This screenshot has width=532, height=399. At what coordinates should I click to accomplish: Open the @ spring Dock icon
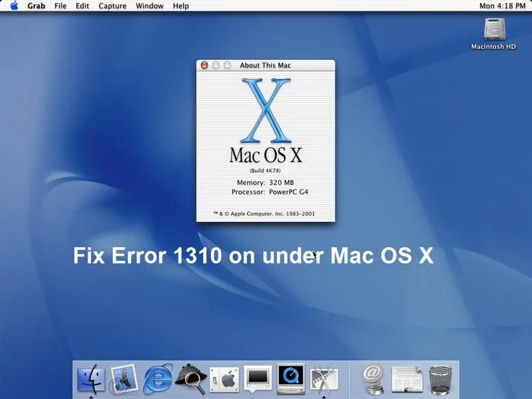[373, 379]
